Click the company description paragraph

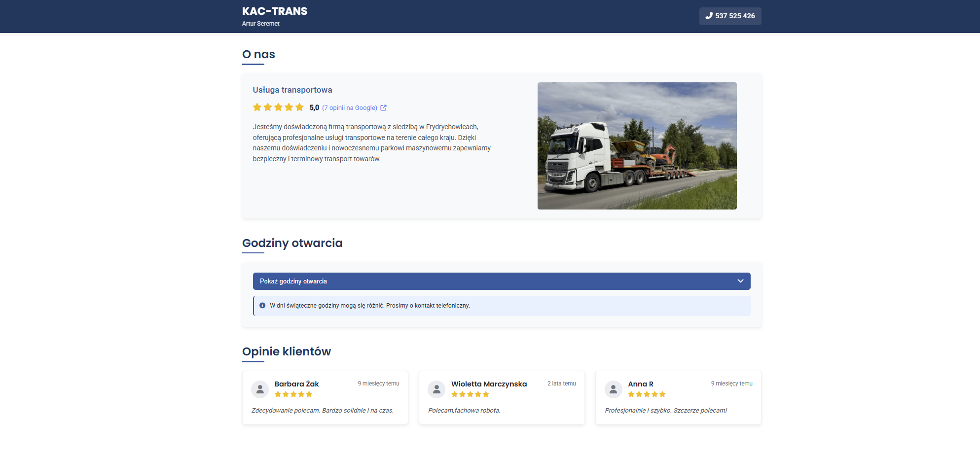[x=371, y=143]
